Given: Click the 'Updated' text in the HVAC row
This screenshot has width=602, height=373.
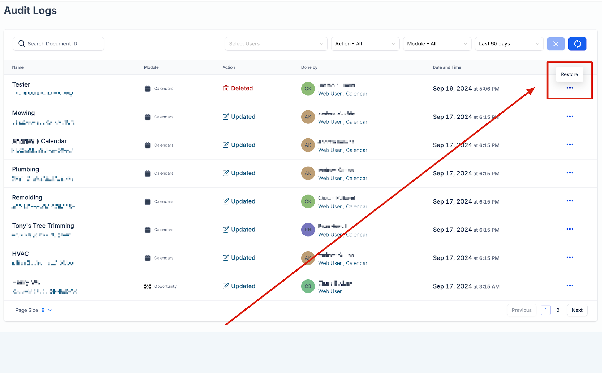Looking at the screenshot, I should [x=243, y=258].
